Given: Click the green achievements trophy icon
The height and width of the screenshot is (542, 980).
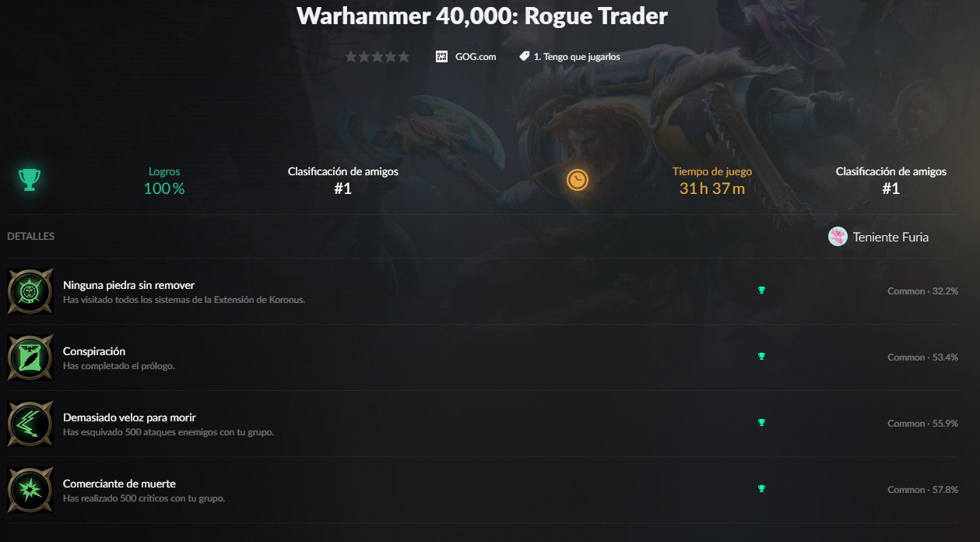Looking at the screenshot, I should click(x=30, y=180).
